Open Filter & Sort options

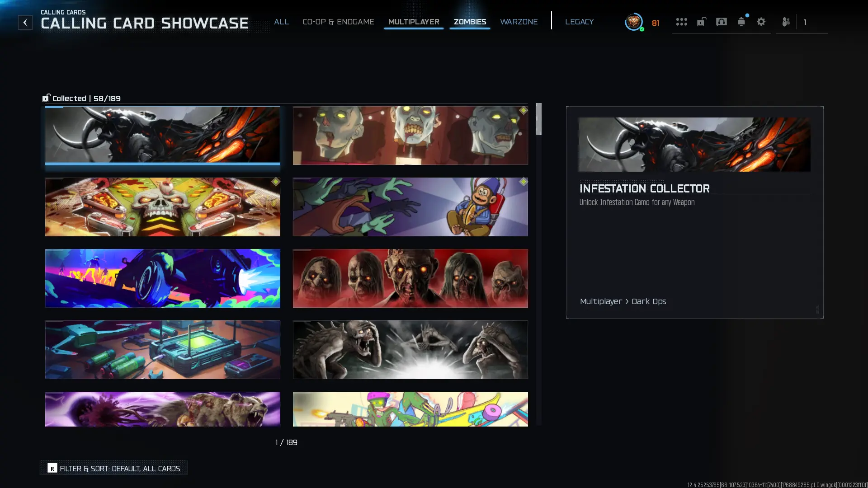click(x=113, y=468)
